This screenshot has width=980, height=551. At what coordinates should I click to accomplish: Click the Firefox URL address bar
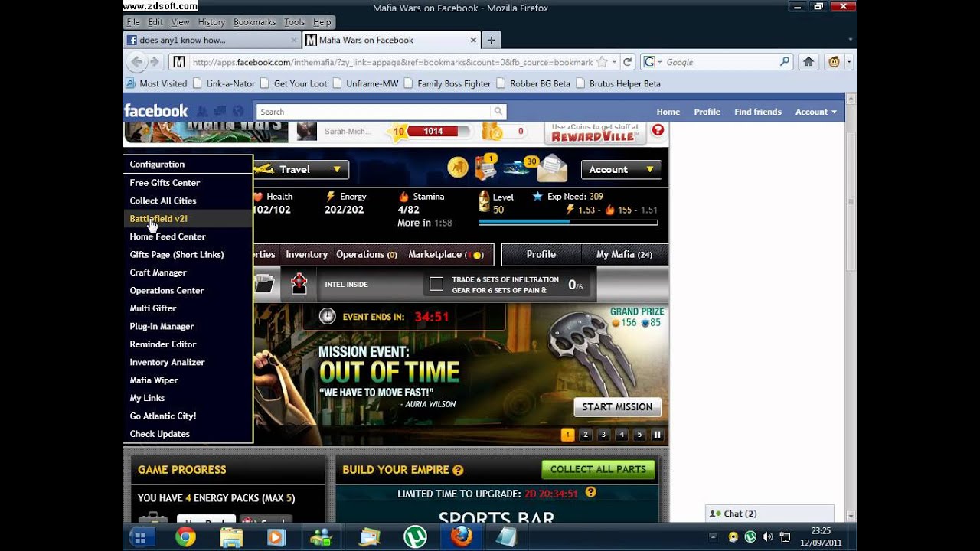[390, 62]
